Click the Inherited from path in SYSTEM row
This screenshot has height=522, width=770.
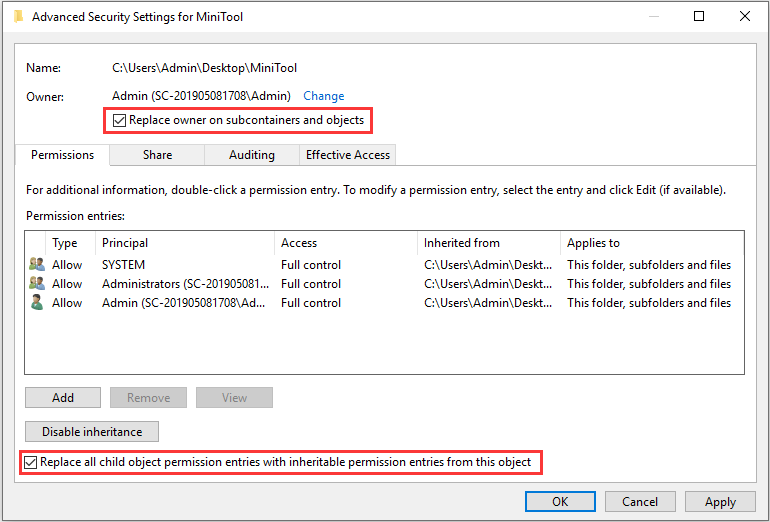pyautogui.click(x=488, y=265)
